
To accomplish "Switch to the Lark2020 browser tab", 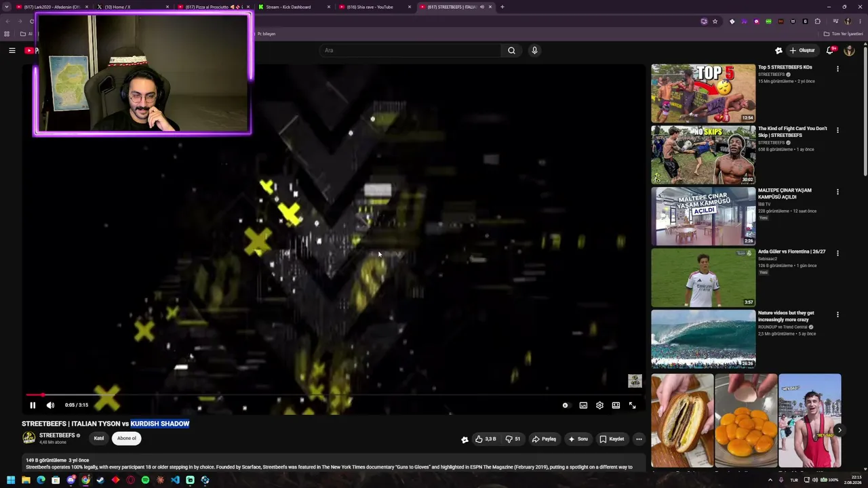I will [x=52, y=7].
